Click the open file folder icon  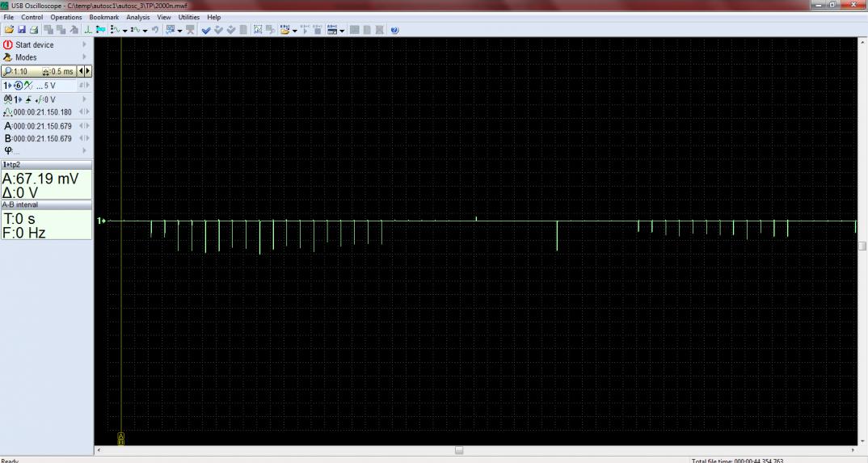9,30
